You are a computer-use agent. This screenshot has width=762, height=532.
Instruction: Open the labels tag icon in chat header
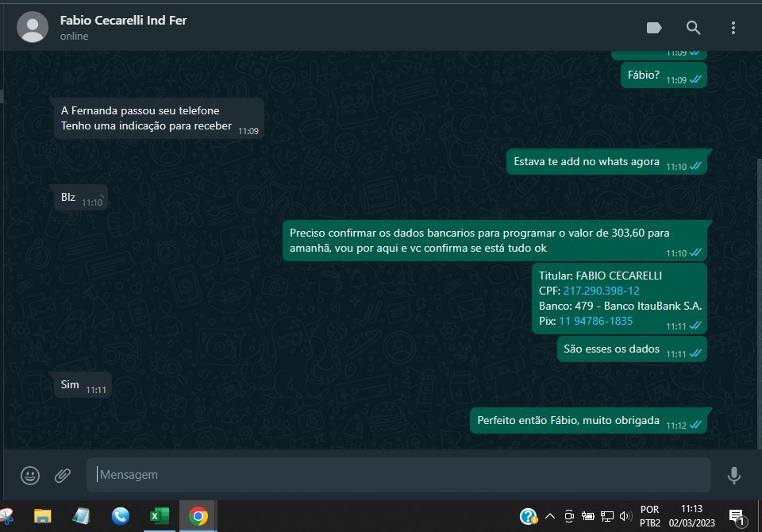pyautogui.click(x=654, y=28)
